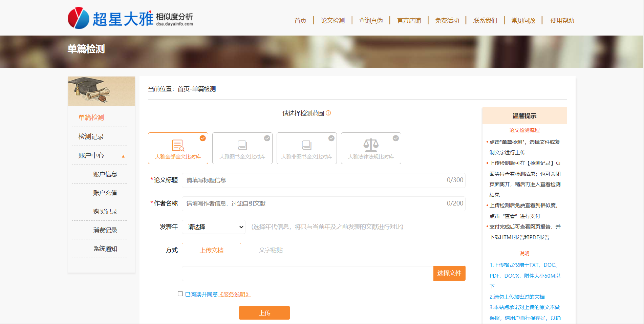Click the document search icon for 大雅全部全文比对库
644x324 pixels.
coord(178,145)
